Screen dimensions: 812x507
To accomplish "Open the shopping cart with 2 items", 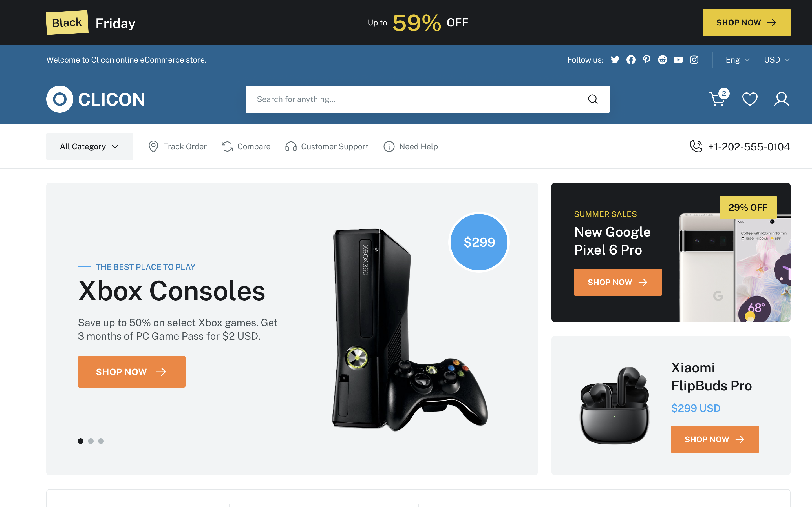I will 719,98.
